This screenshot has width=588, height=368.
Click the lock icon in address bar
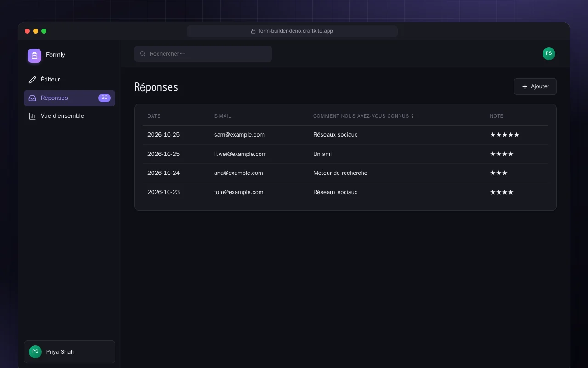[x=253, y=31]
